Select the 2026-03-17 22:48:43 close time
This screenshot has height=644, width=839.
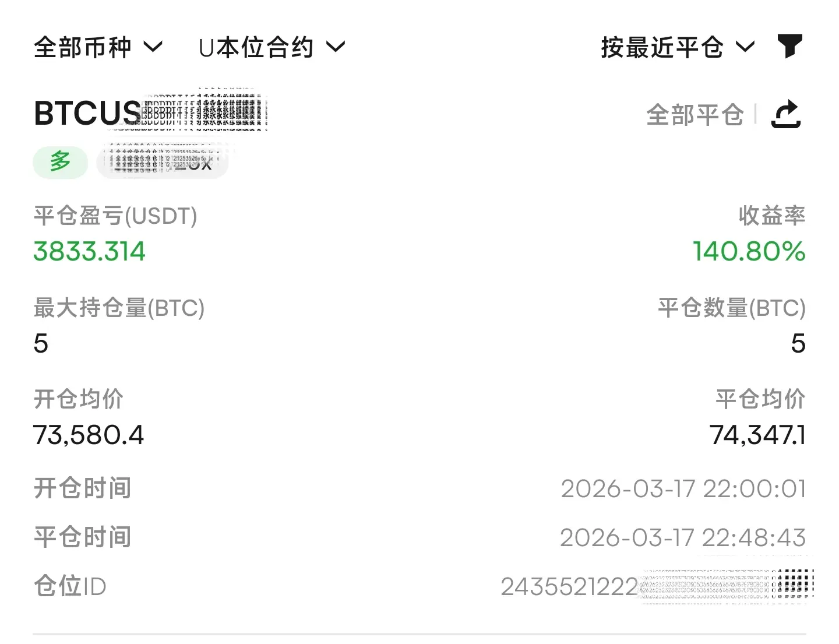[683, 538]
